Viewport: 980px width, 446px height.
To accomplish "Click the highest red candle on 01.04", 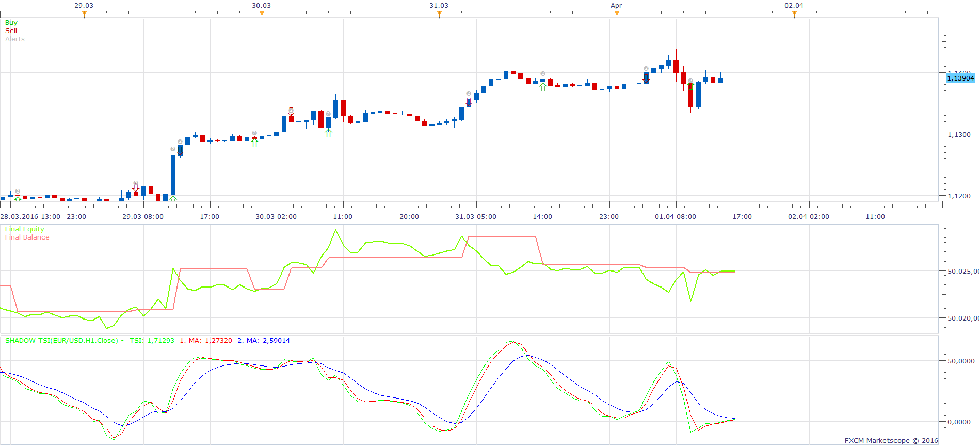I will point(676,66).
